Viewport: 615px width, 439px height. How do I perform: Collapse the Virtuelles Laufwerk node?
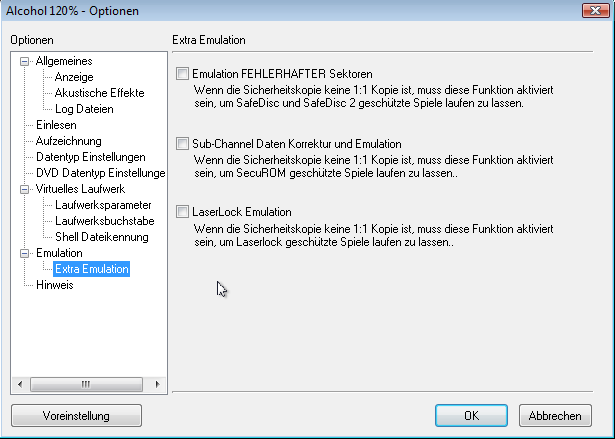(24, 189)
